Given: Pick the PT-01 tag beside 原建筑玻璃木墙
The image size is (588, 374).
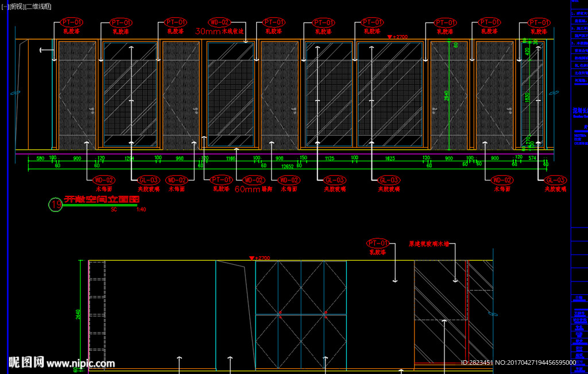Looking at the screenshot, I should 378,243.
